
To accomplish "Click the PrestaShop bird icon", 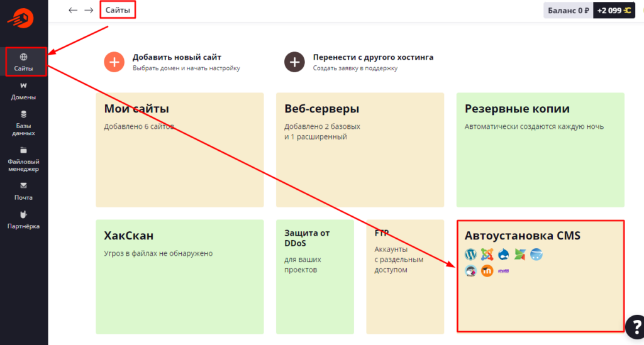I will pos(470,271).
